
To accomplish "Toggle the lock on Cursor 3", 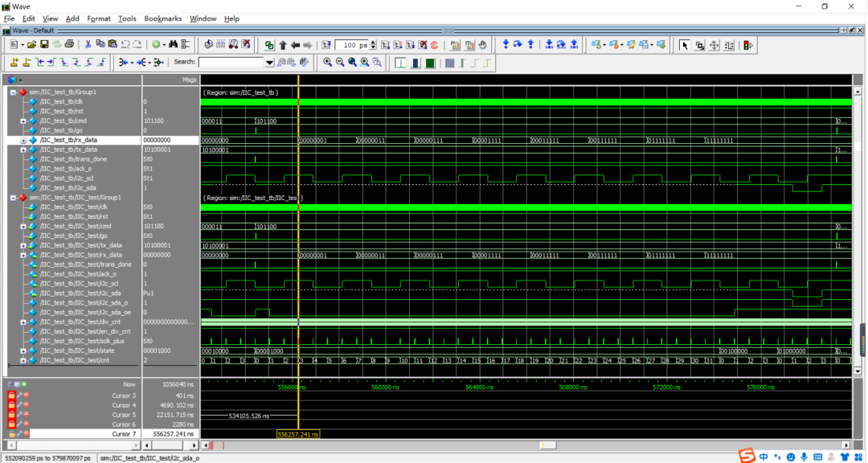I will (x=11, y=395).
